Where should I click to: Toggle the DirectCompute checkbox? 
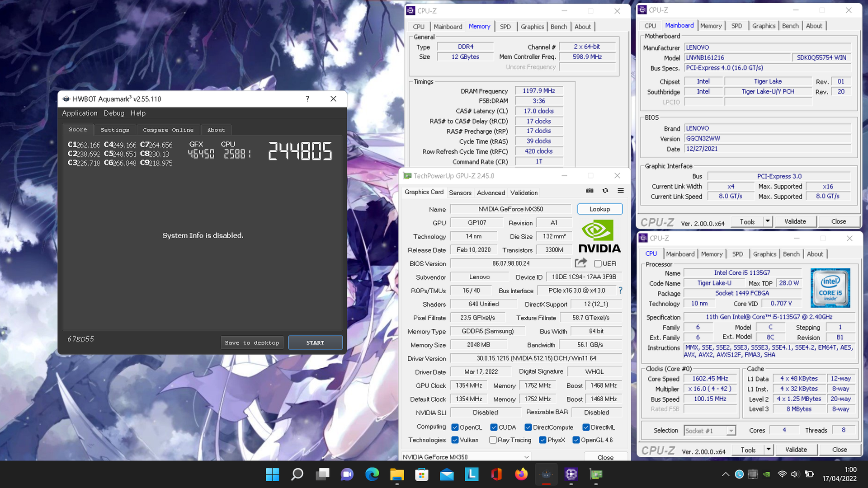528,427
